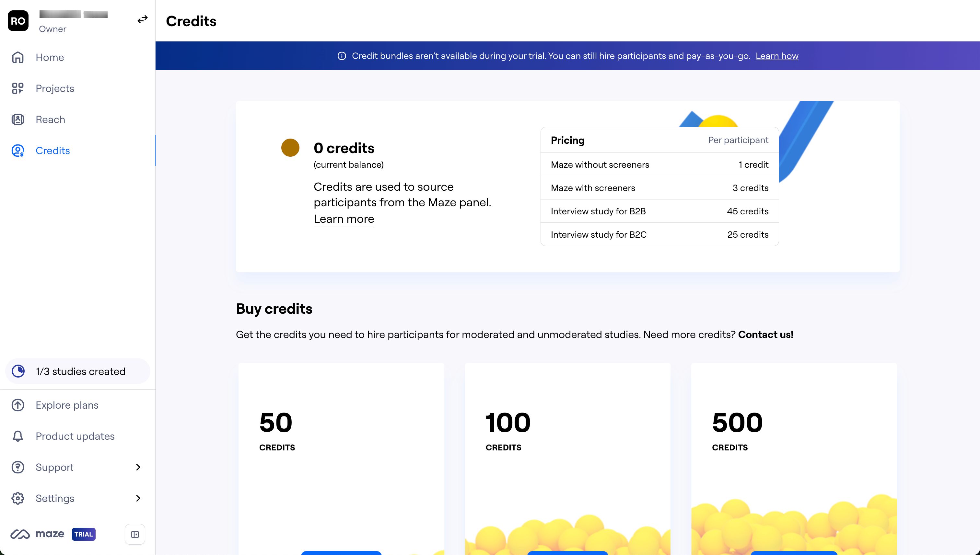Expand the Settings submenu chevron

click(138, 498)
